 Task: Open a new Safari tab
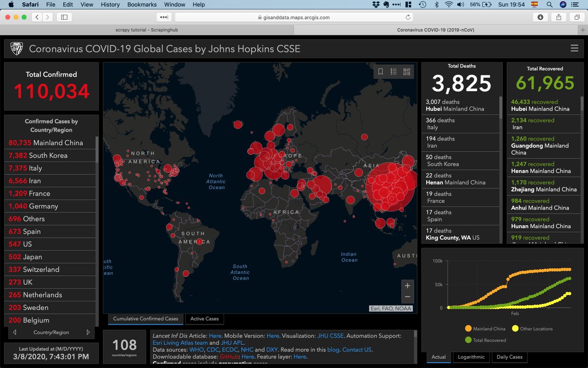(x=582, y=30)
